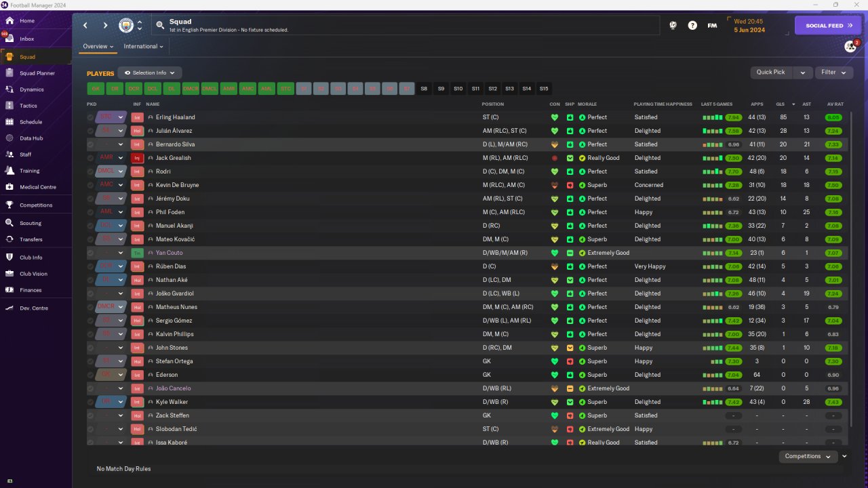Open the help question mark icon
This screenshot has height=488, width=868.
point(692,26)
